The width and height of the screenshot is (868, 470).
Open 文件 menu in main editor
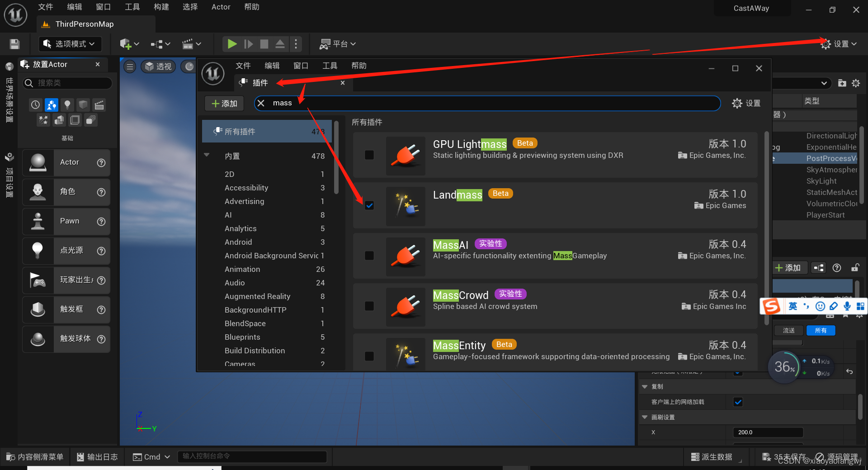(x=45, y=7)
